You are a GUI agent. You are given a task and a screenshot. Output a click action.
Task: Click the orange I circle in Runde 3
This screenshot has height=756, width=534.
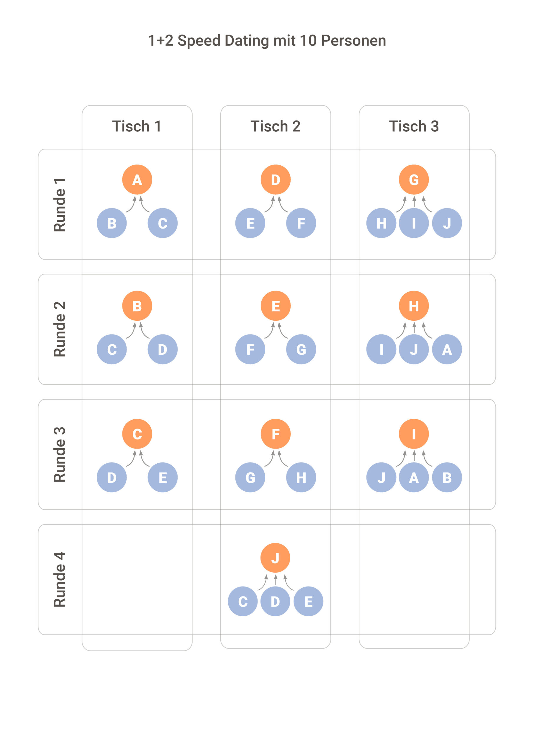point(414,434)
